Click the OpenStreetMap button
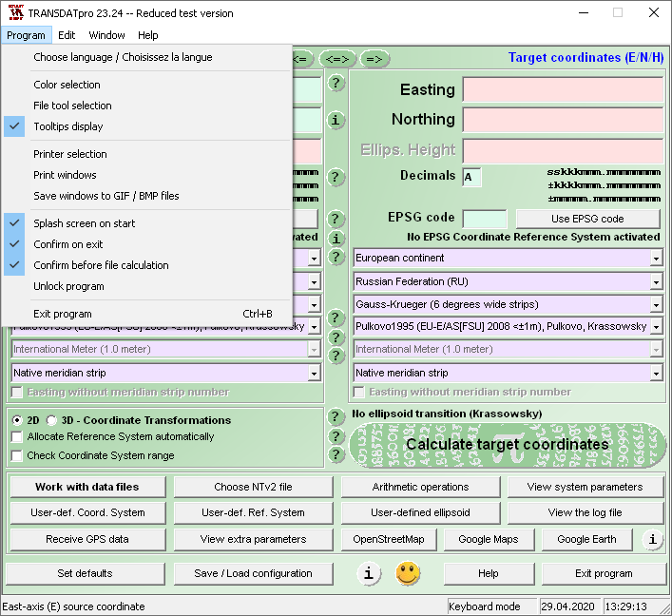This screenshot has width=672, height=616. pyautogui.click(x=389, y=539)
